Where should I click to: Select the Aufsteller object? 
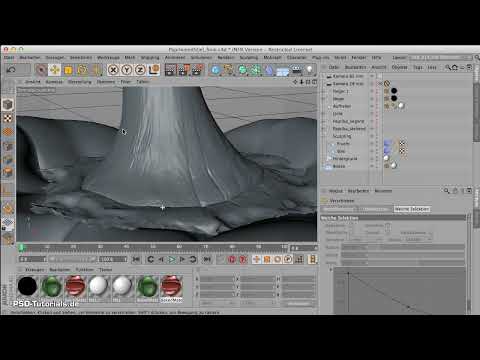click(342, 106)
